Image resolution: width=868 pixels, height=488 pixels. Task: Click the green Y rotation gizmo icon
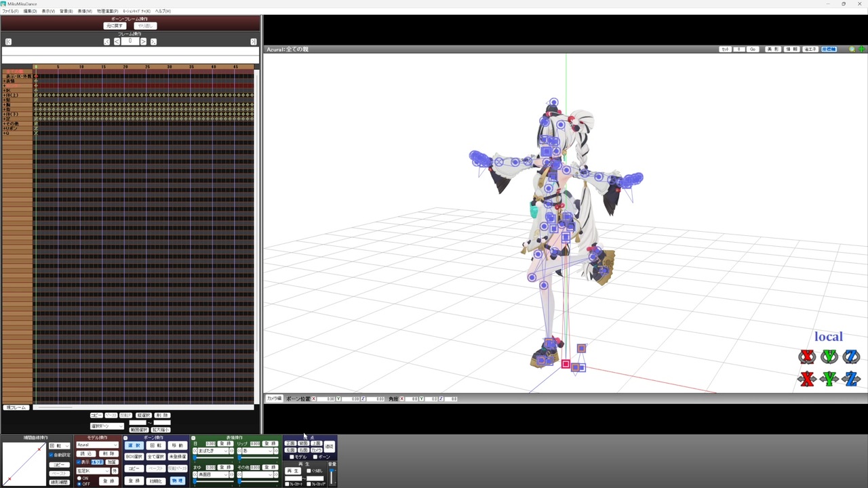829,357
